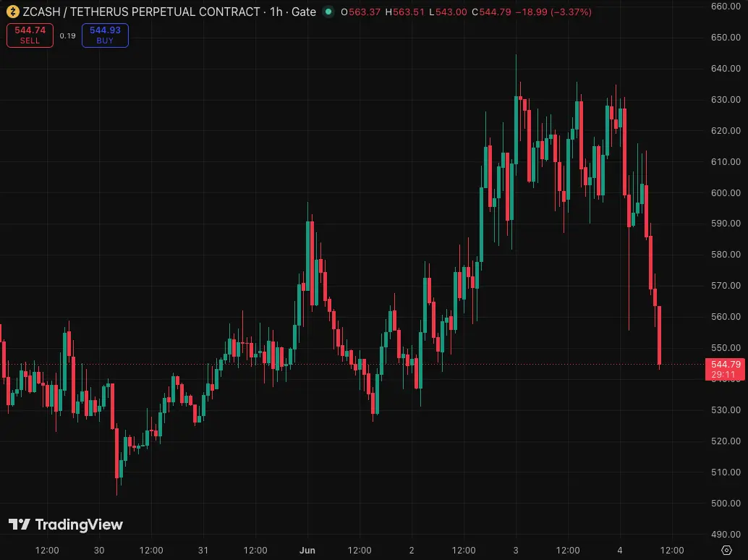This screenshot has width=748, height=560.
Task: Click the 544.74 SELL button
Action: tap(30, 35)
